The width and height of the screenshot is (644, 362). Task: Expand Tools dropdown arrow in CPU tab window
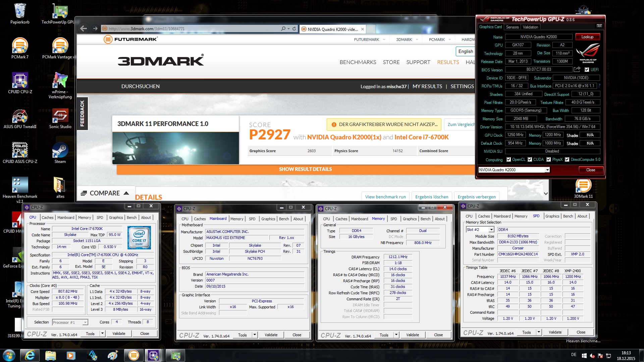tap(102, 334)
